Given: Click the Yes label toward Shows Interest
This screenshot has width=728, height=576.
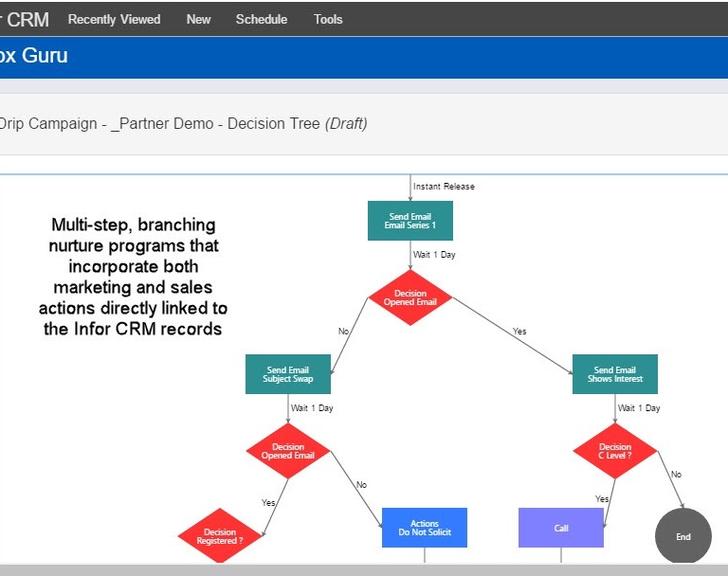Looking at the screenshot, I should (519, 331).
